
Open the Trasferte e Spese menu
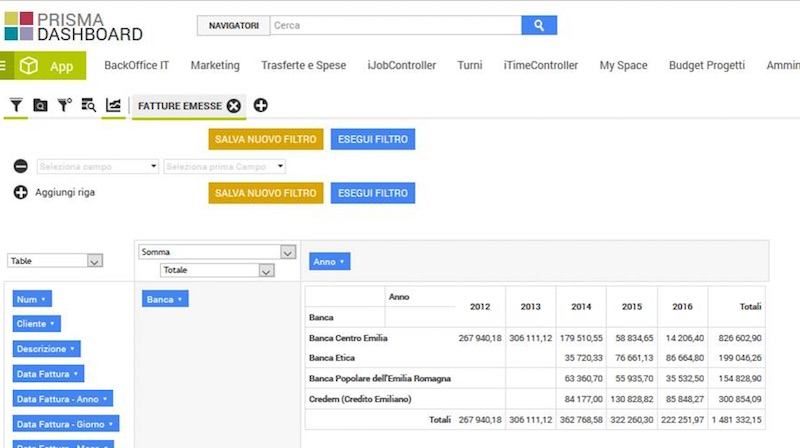pos(304,65)
